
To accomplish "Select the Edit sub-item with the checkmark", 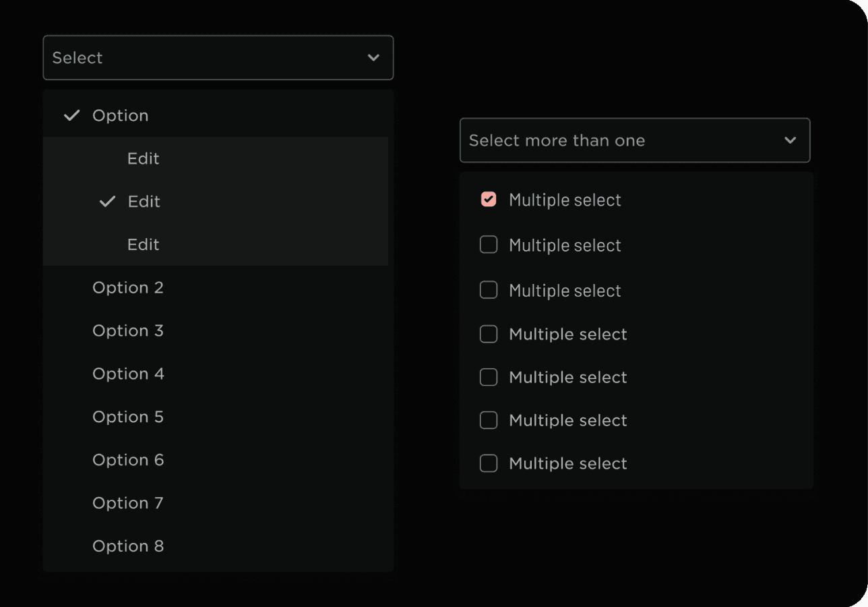I will click(216, 202).
